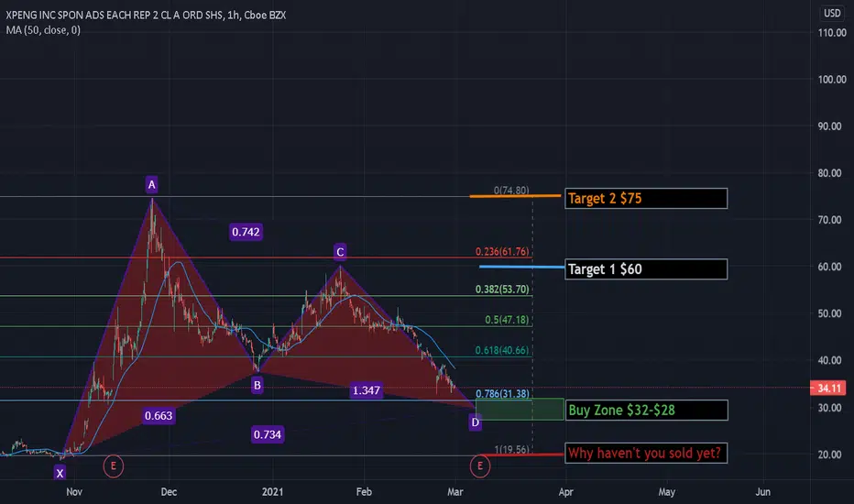Select the harmonic pattern point B label
Image resolution: width=854 pixels, height=504 pixels.
click(x=257, y=386)
